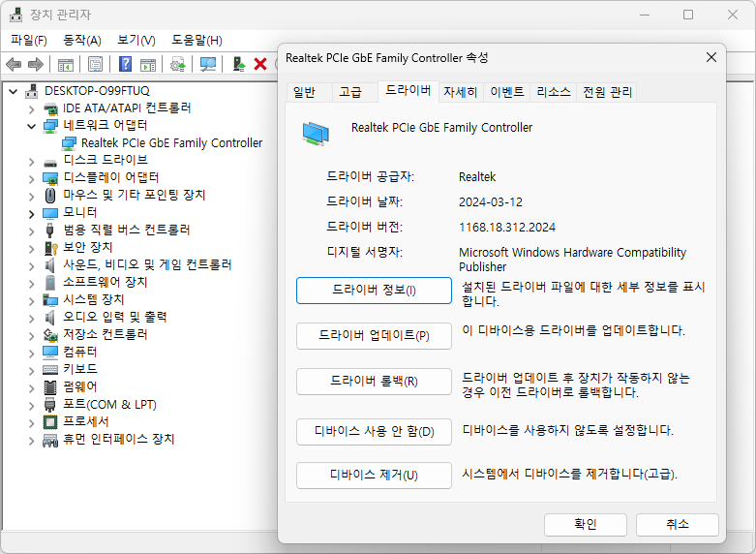Click the 보안 장치 icon
Image resolution: width=756 pixels, height=554 pixels.
[x=50, y=248]
